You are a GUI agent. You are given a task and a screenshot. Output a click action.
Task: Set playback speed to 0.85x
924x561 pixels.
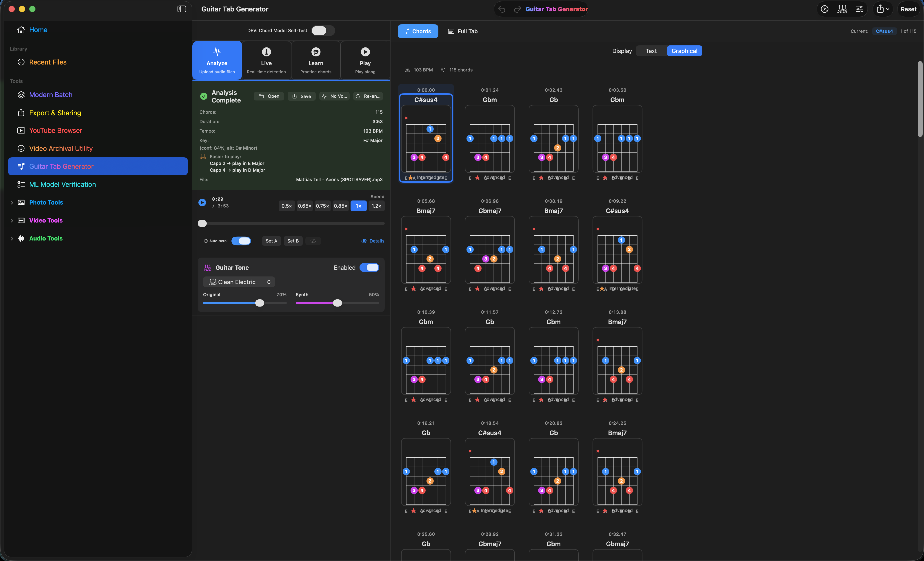tap(340, 206)
